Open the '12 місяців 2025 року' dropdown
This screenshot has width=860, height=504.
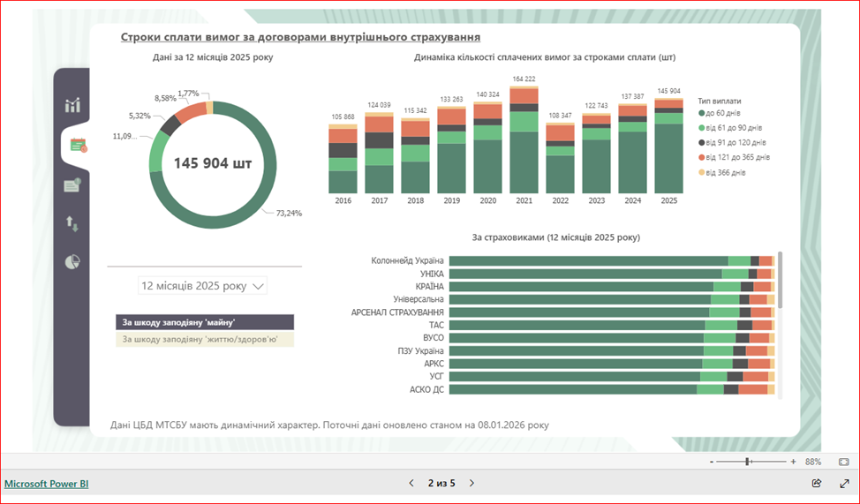coord(203,286)
